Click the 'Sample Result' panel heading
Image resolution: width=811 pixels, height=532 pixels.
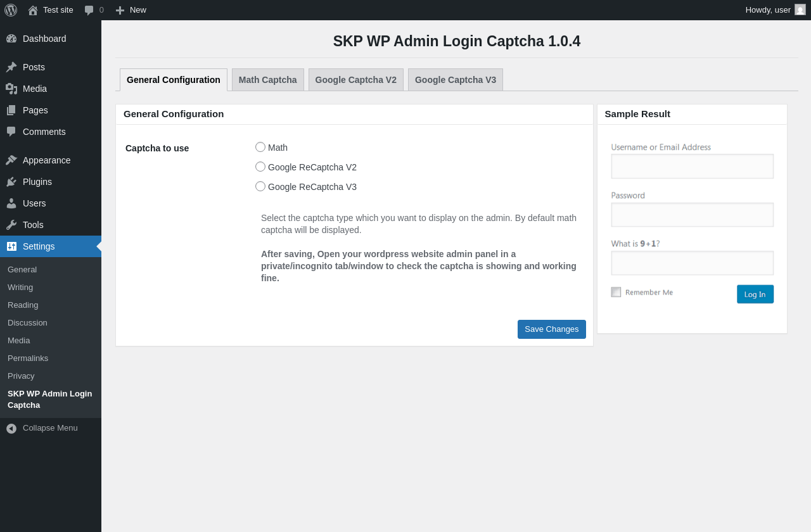(x=637, y=114)
